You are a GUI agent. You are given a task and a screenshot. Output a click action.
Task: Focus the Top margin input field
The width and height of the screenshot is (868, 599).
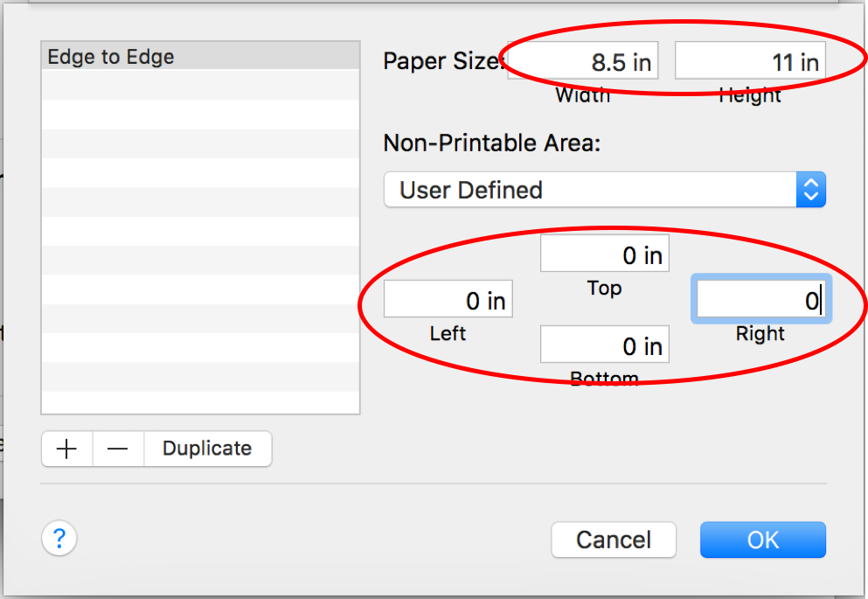604,254
